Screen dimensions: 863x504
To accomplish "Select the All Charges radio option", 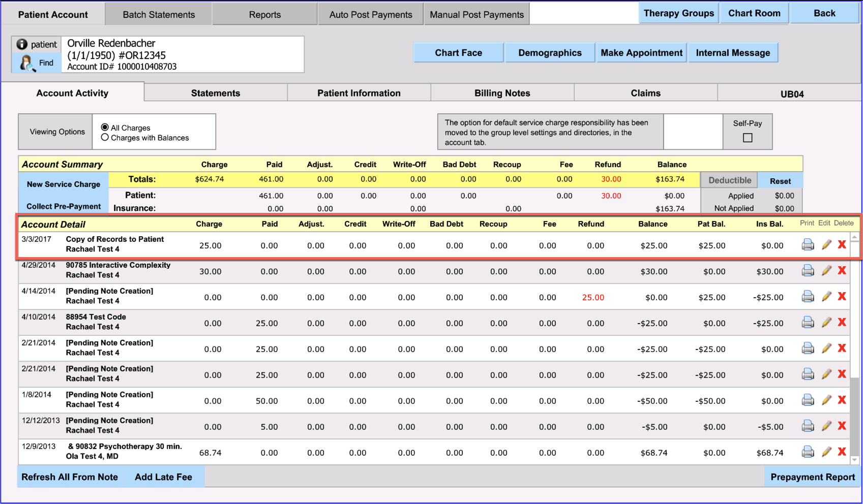I will click(105, 128).
